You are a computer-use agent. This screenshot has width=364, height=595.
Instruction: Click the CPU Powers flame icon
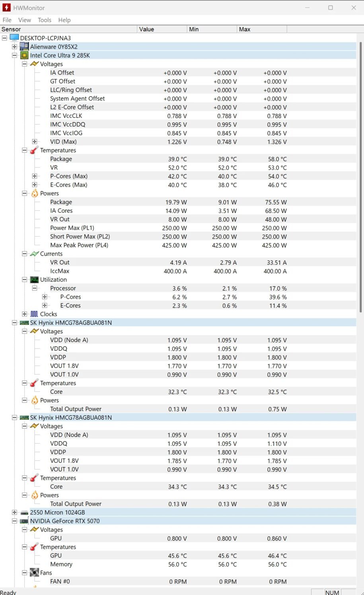35,193
